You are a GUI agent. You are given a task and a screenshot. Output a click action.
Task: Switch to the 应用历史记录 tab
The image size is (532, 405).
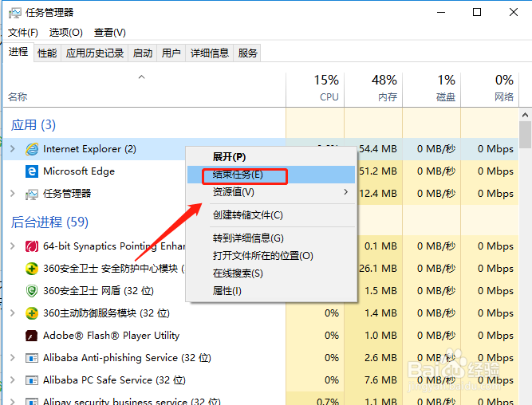coord(95,53)
